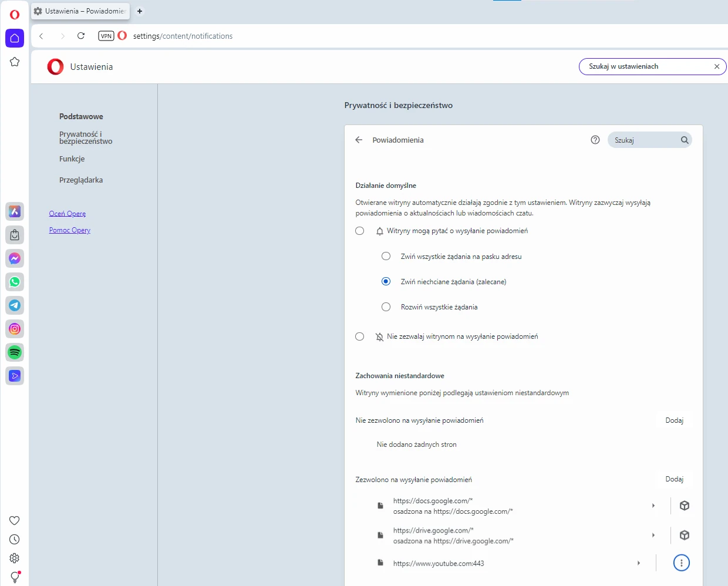728x586 pixels.
Task: Click the 'Pomoc Opery' link
Action: [69, 230]
